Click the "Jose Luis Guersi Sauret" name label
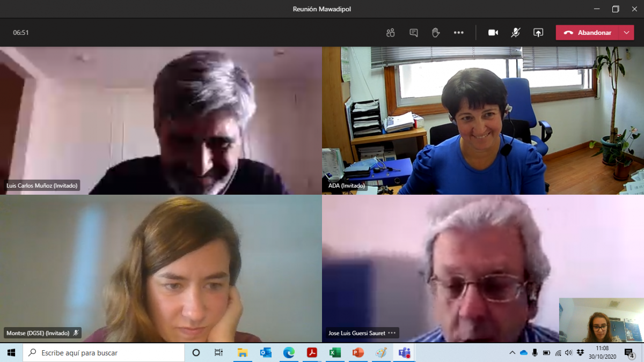Screen dimensions: 644x362 357,333
